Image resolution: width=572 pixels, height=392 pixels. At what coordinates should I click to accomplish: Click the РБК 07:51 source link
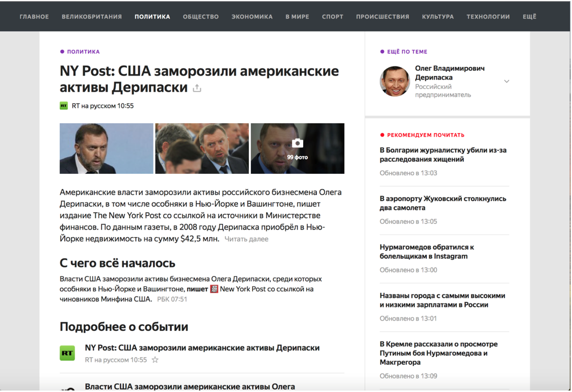pos(172,299)
